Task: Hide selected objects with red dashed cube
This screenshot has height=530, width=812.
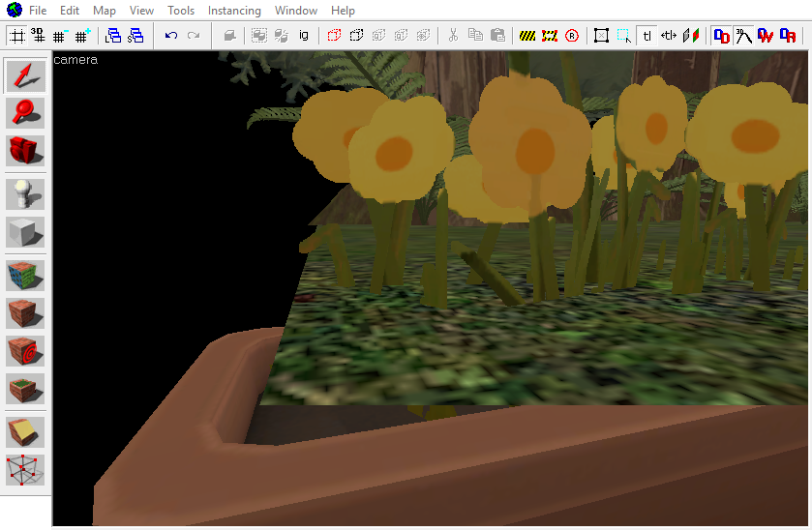Action: click(x=334, y=36)
